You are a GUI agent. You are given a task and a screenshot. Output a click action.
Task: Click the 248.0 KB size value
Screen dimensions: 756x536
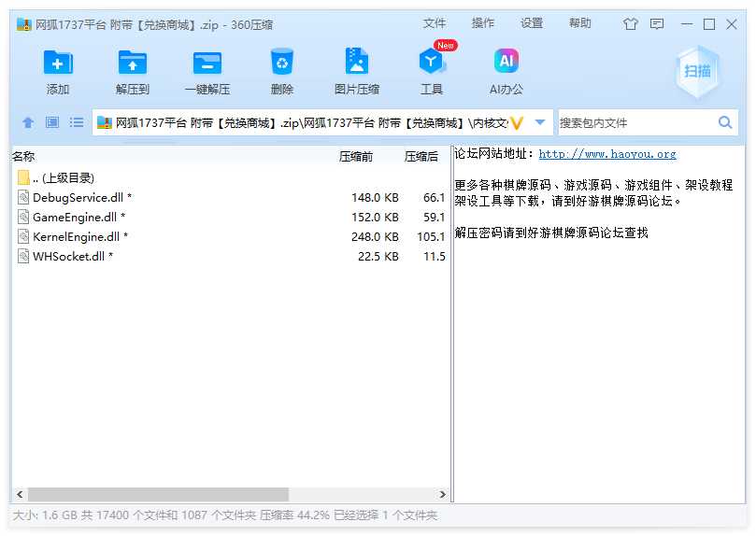[x=375, y=237]
